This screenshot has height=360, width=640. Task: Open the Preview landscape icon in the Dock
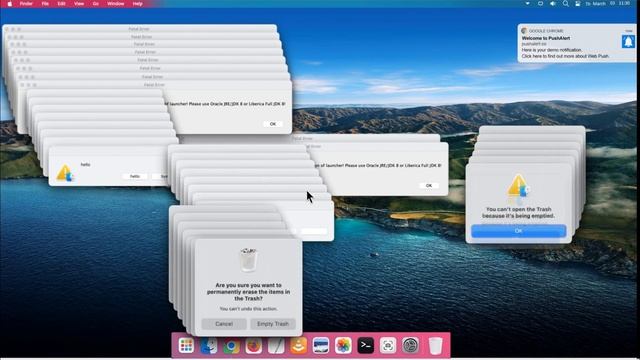[321, 346]
